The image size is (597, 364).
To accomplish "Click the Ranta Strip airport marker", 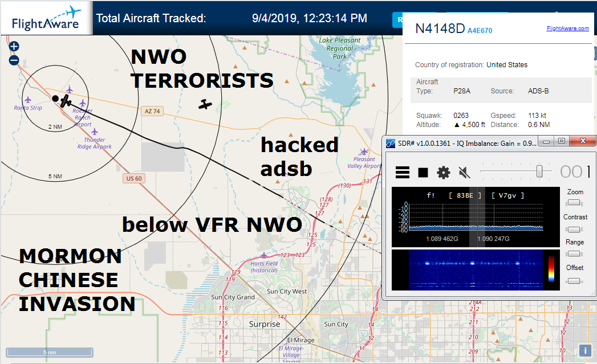I will (x=28, y=100).
